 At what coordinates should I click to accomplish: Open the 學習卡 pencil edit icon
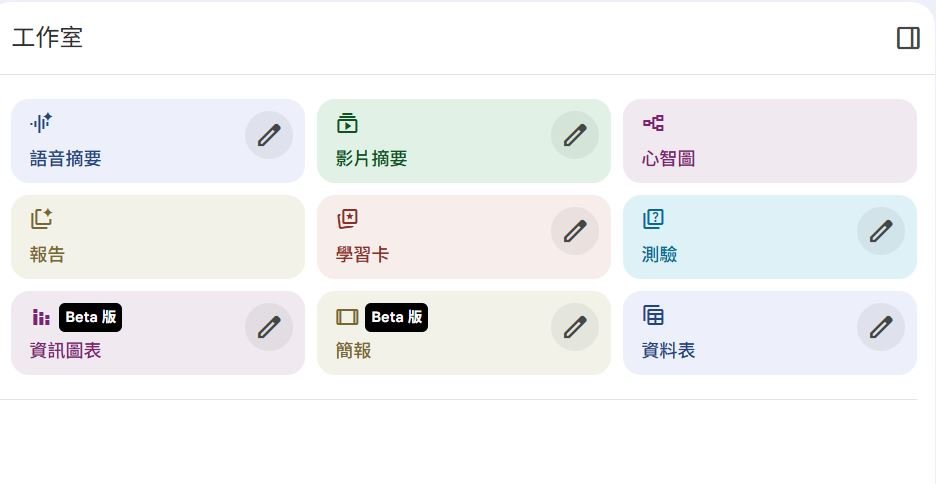pyautogui.click(x=575, y=231)
